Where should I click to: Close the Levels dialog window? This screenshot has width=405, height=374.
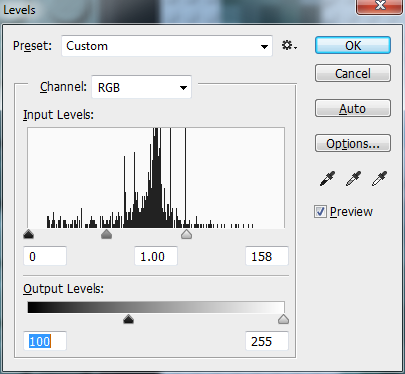[379, 6]
